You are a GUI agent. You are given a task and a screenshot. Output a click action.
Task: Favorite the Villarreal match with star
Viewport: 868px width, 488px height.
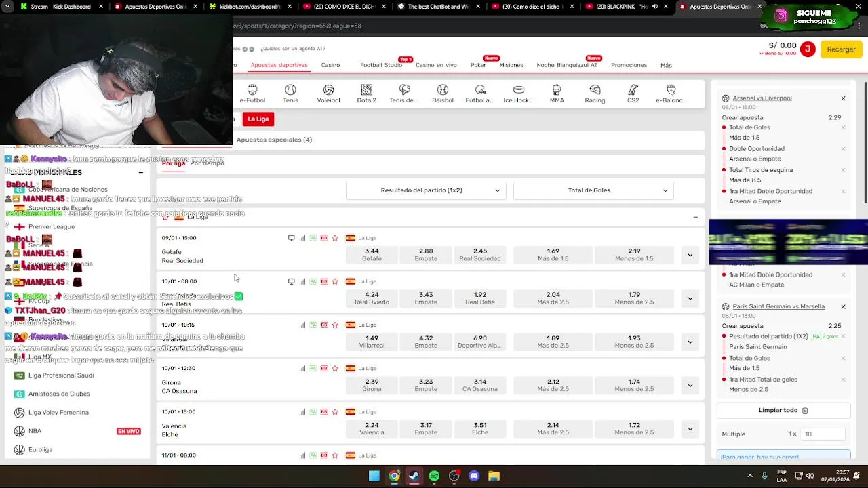point(335,325)
